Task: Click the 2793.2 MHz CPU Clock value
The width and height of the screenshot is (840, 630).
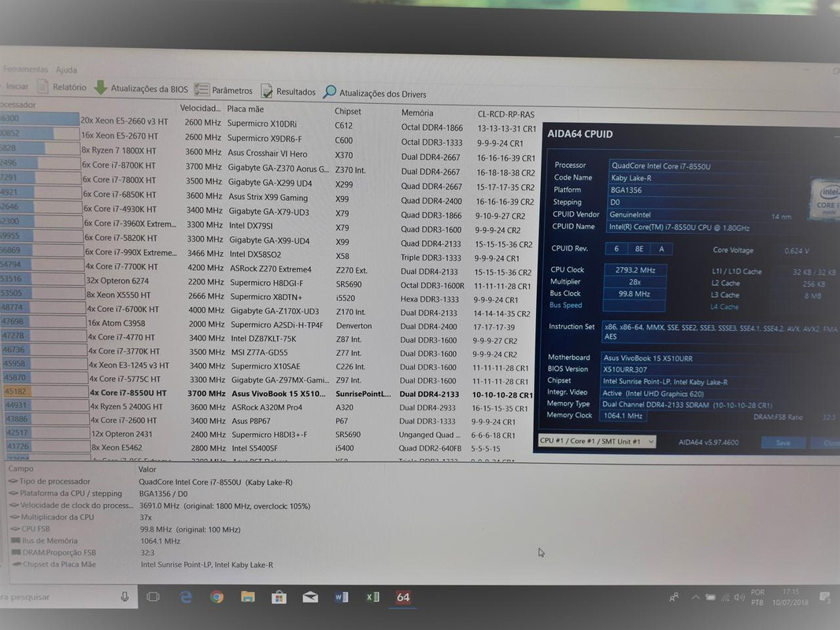Action: tap(635, 270)
